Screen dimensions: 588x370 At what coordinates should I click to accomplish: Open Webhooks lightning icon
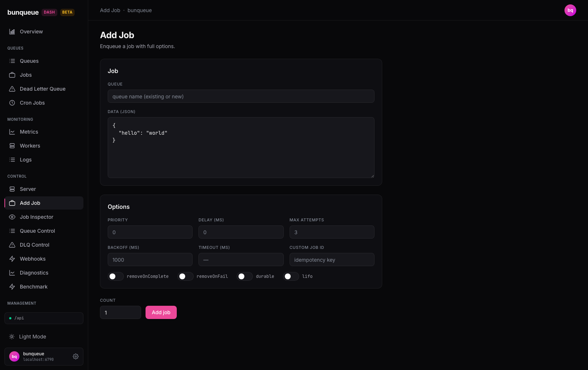pos(12,259)
